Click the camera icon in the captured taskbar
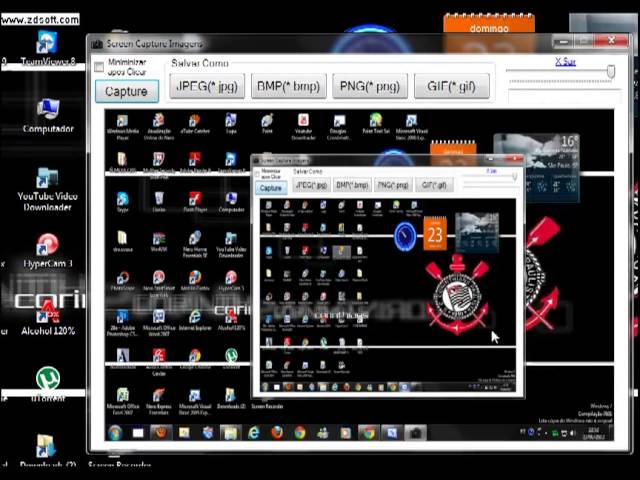640x480 pixels. point(415,433)
